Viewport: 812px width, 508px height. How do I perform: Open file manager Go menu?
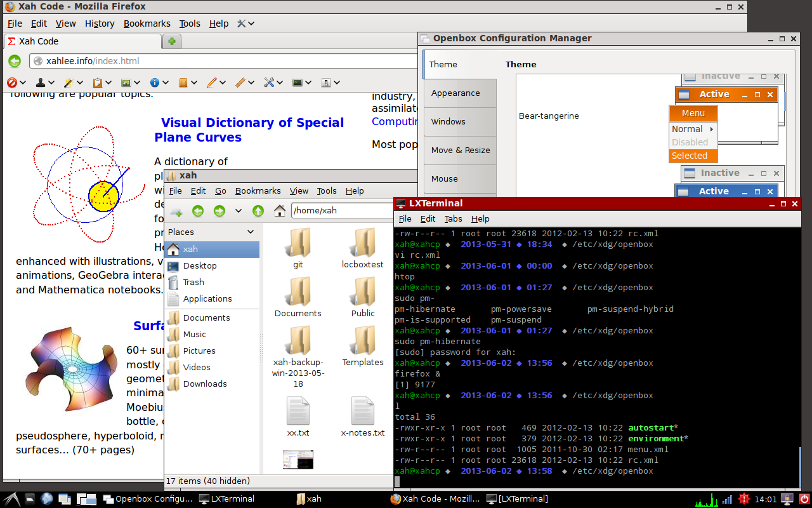click(x=221, y=190)
